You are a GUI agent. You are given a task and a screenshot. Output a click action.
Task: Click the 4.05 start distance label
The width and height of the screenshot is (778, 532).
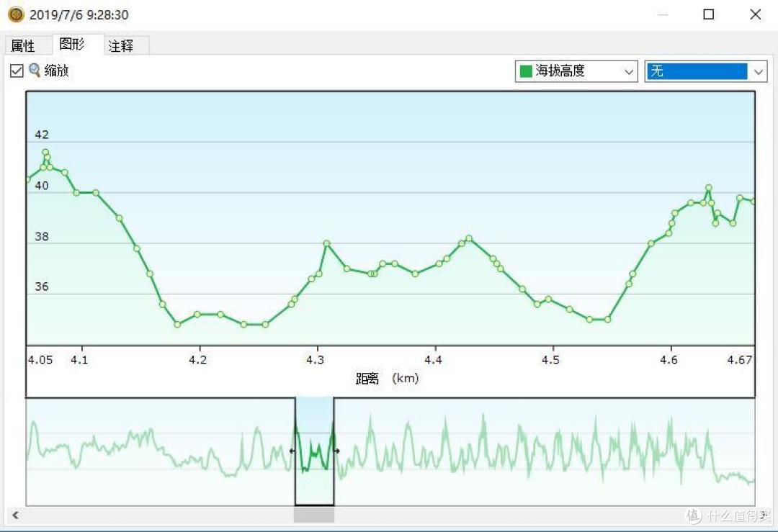(x=40, y=359)
